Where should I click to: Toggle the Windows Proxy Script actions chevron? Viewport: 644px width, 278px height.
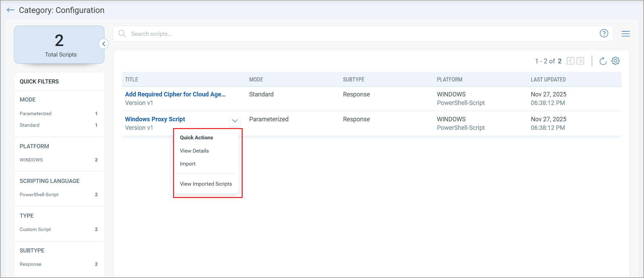235,121
